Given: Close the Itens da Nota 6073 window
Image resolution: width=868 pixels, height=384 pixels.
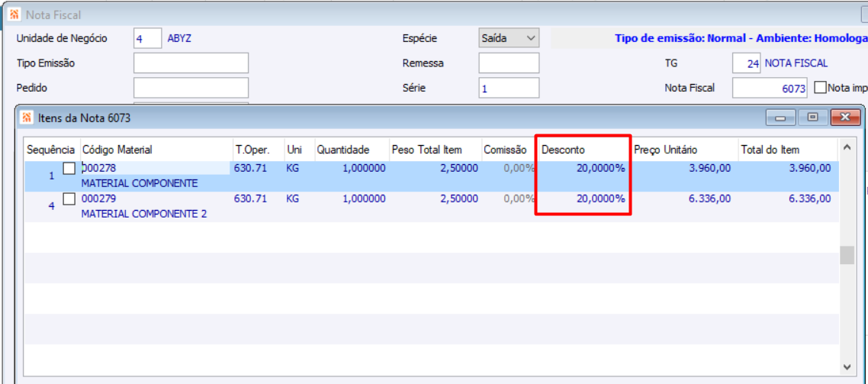Looking at the screenshot, I should (x=845, y=117).
